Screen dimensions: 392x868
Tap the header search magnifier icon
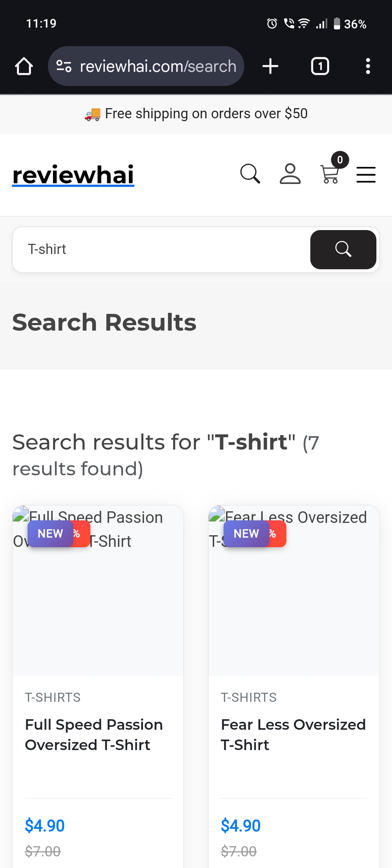[x=250, y=174]
